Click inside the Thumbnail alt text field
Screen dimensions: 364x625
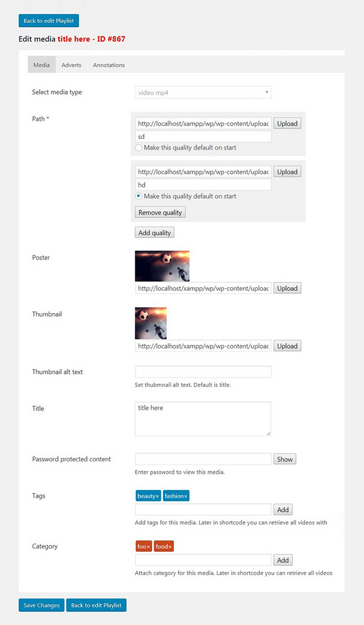tap(203, 371)
